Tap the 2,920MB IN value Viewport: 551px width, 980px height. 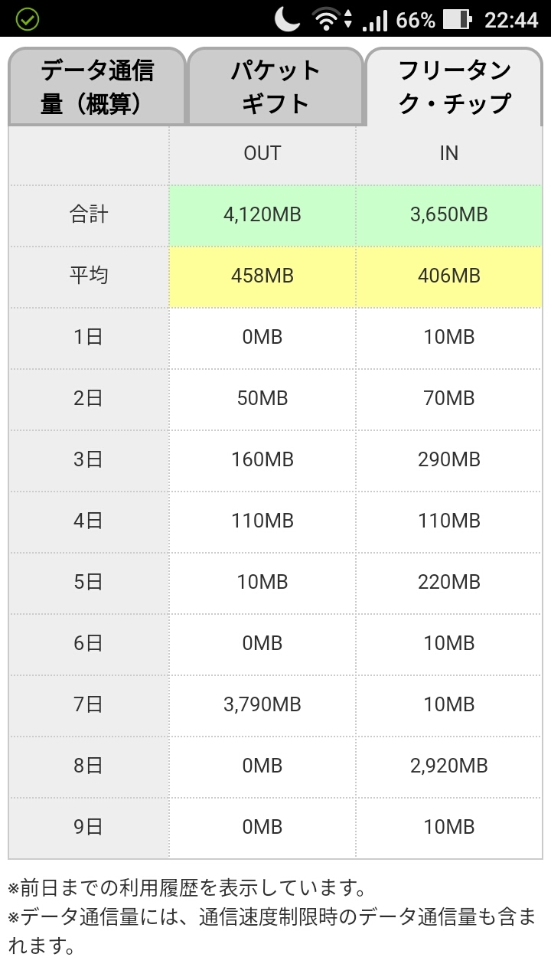coord(449,766)
